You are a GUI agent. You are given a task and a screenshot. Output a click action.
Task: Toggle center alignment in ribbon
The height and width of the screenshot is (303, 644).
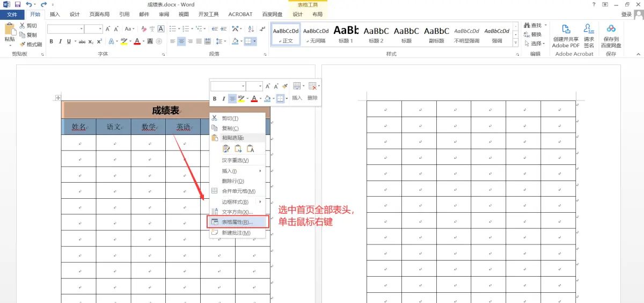181,41
